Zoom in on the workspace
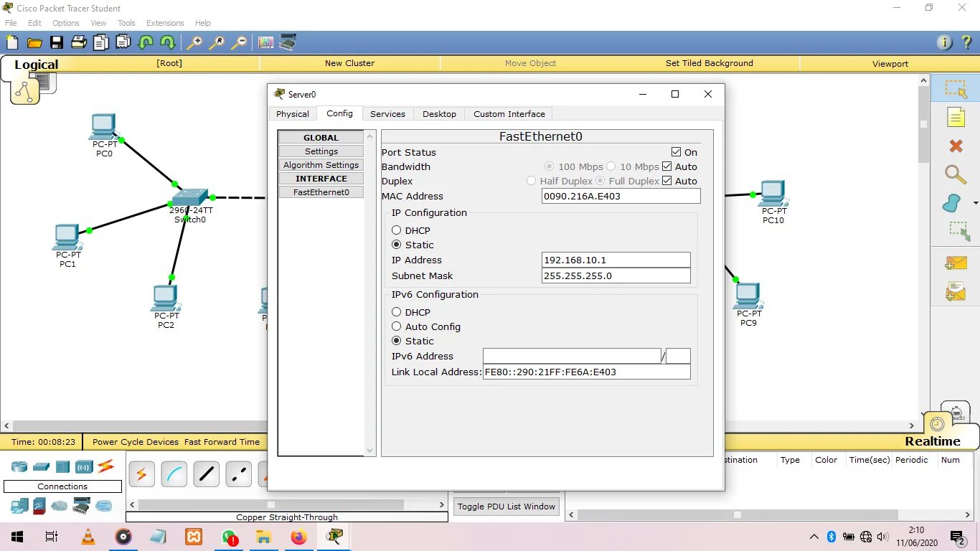This screenshot has width=980, height=551. [194, 42]
